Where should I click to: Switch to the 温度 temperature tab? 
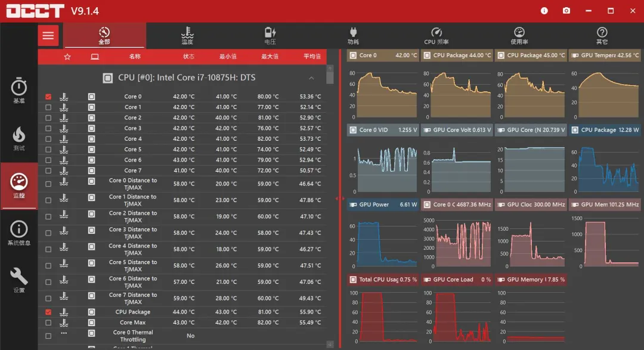click(x=187, y=36)
